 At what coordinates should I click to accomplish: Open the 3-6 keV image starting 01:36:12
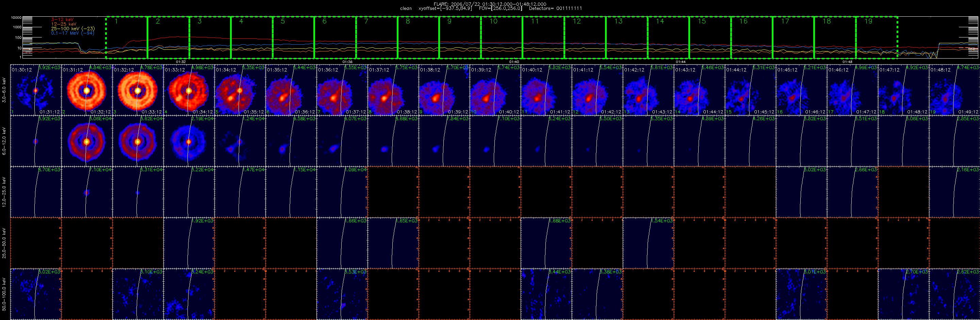[342, 90]
